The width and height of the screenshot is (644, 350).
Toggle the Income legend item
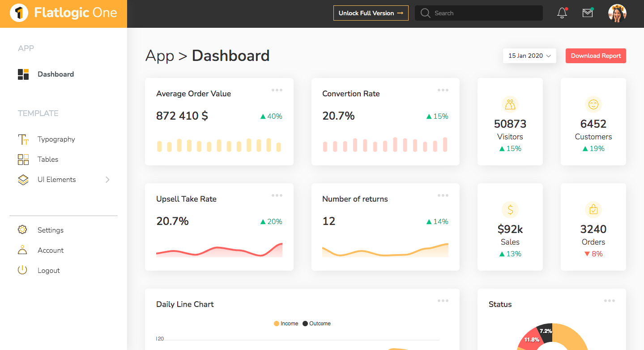(286, 324)
